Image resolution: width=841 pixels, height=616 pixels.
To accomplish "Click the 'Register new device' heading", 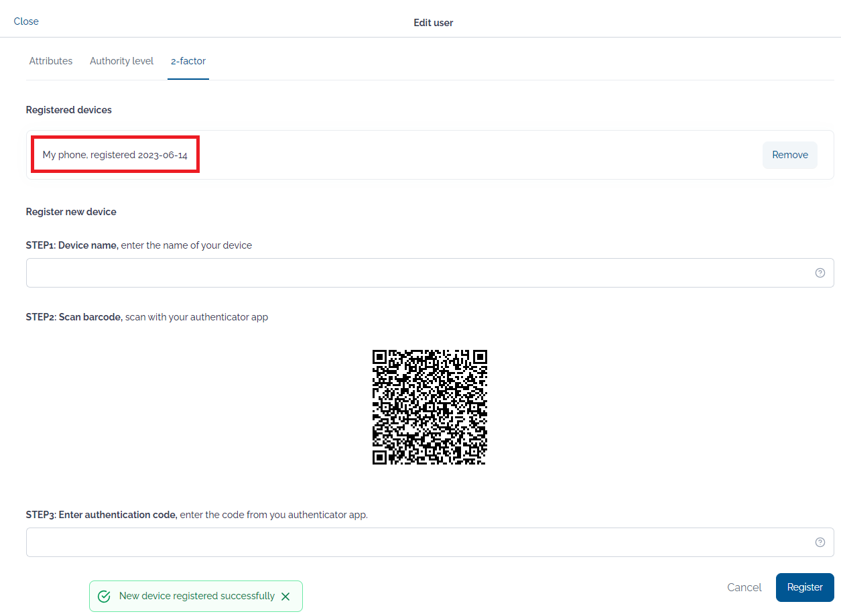I will (71, 212).
